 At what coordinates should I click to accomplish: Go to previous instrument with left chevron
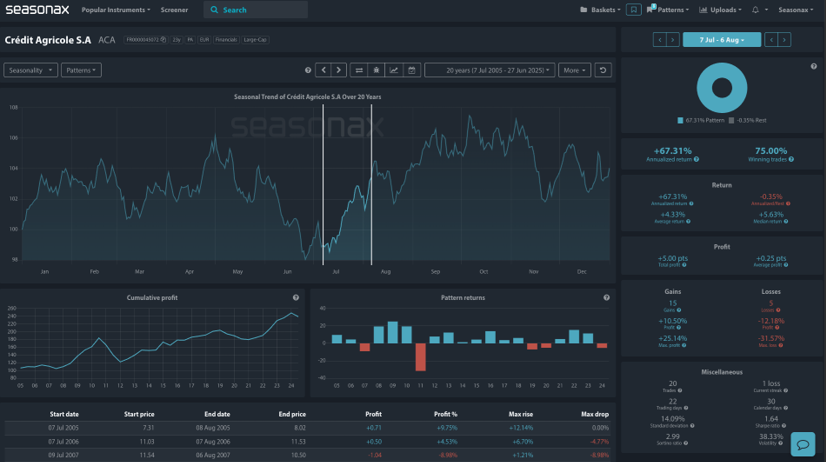pyautogui.click(x=323, y=70)
